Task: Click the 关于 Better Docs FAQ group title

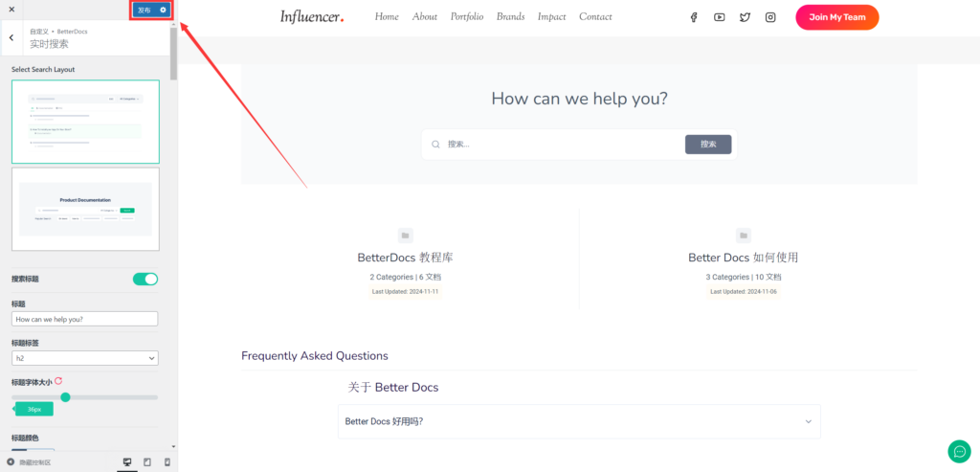Action: click(x=393, y=388)
